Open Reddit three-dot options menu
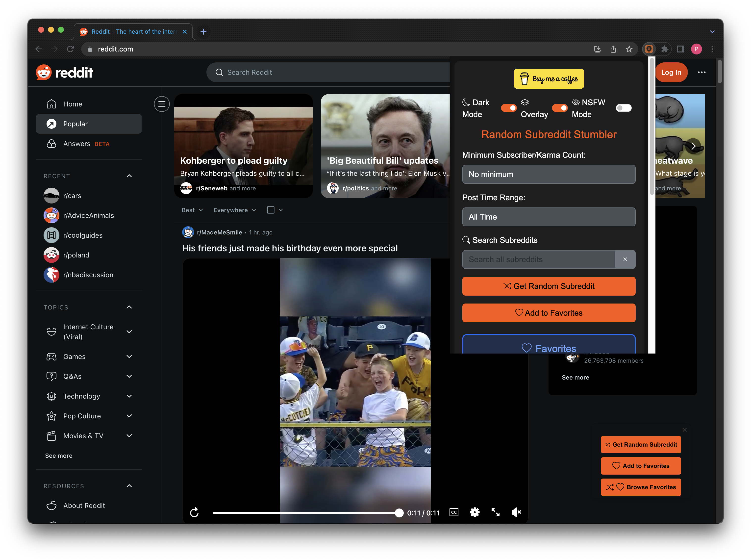This screenshot has width=751, height=560. tap(701, 72)
